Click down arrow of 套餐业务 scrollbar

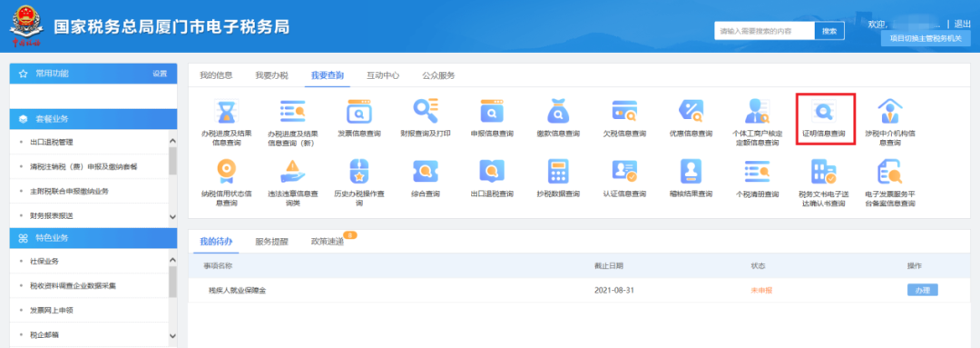(x=173, y=216)
